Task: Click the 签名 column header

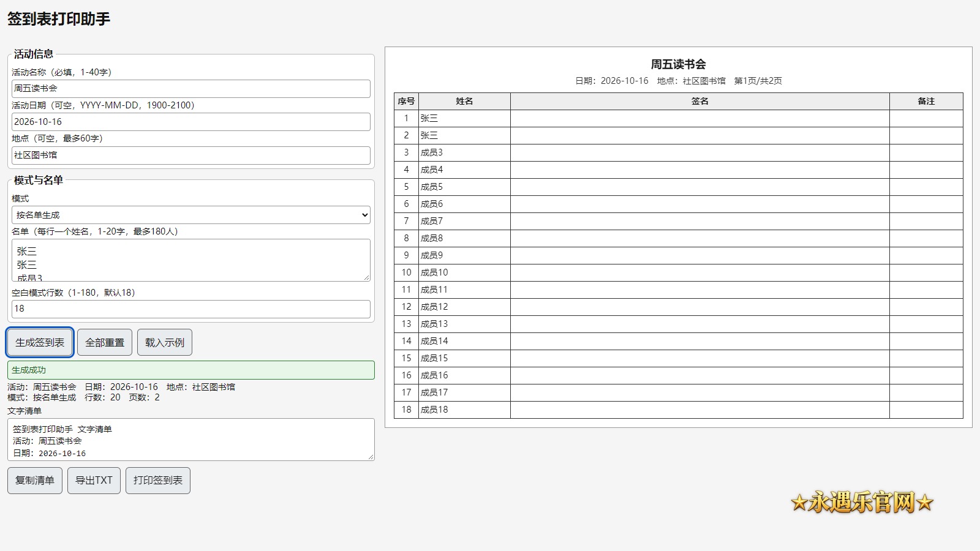Action: point(700,102)
